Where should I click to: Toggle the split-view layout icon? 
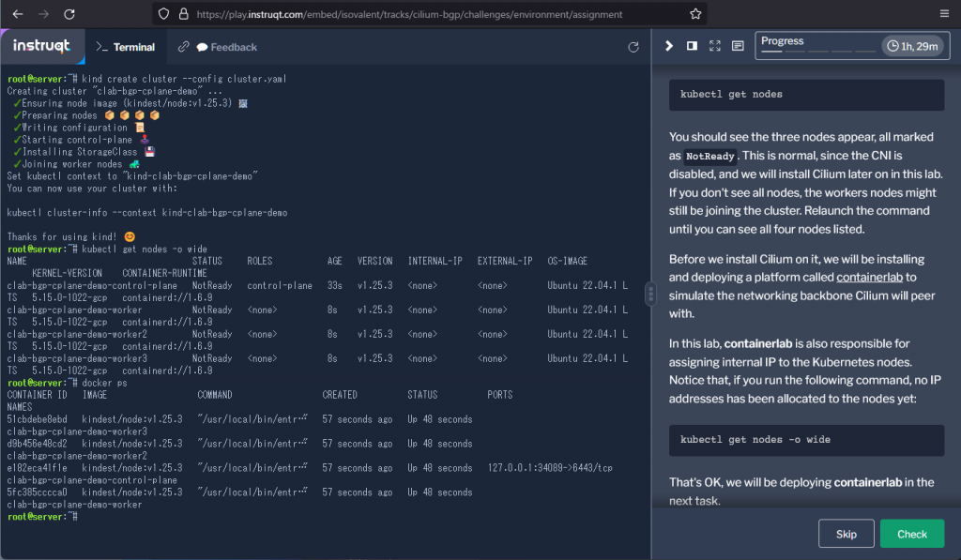click(692, 45)
